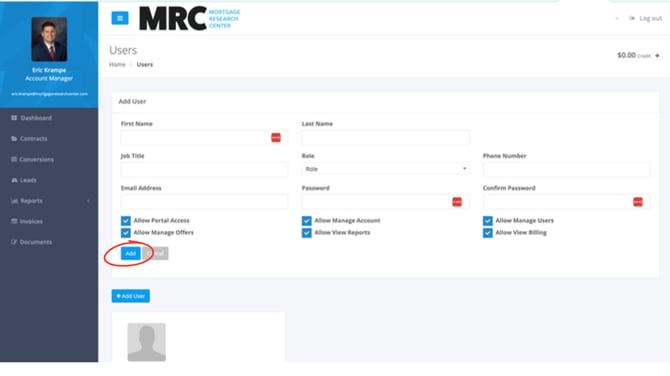Click the Last Name input field
Screen dimensions: 670x376
coord(385,138)
